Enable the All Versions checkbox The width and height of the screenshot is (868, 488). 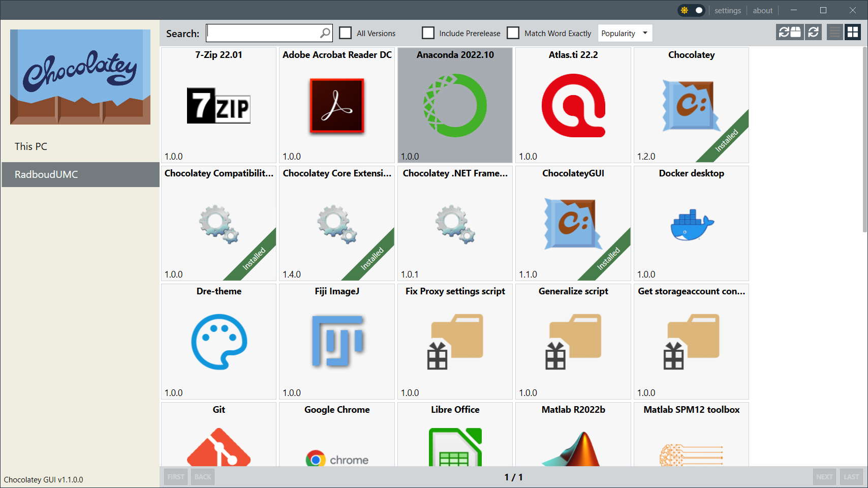[x=346, y=33]
